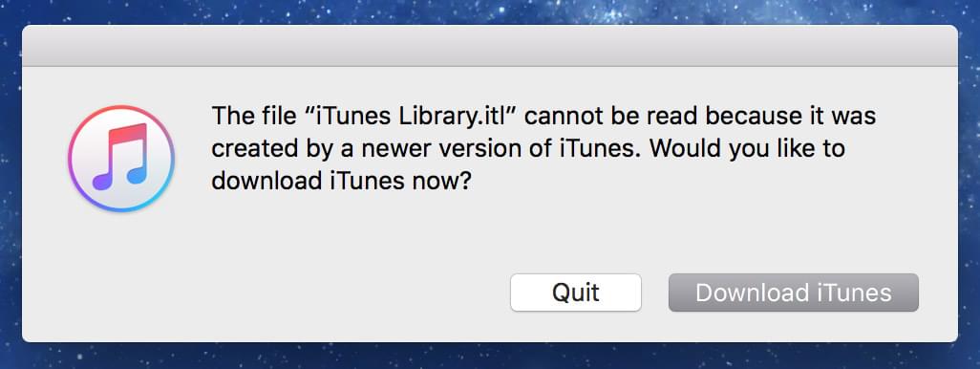This screenshot has height=369, width=980.
Task: Click the words "it was" ending the first line
Action: pyautogui.click(x=842, y=117)
